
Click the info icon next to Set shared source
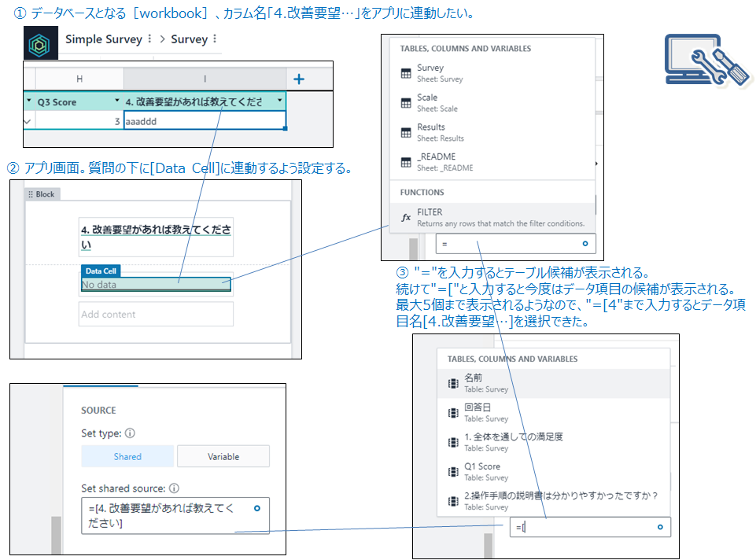click(x=174, y=488)
